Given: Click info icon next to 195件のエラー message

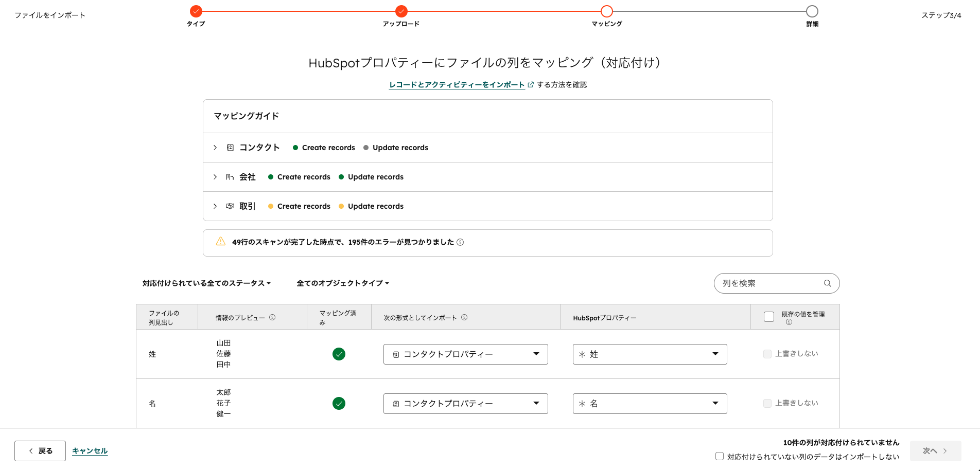Looking at the screenshot, I should click(460, 242).
